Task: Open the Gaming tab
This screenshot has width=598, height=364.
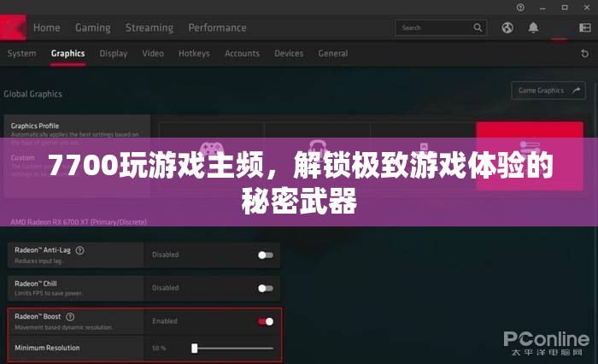Action: 92,28
